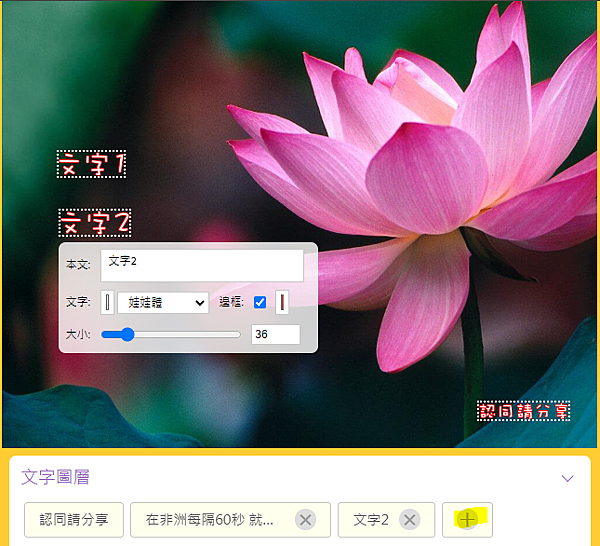Click the 文字圖層 panel title
This screenshot has height=546, width=600.
[55, 477]
